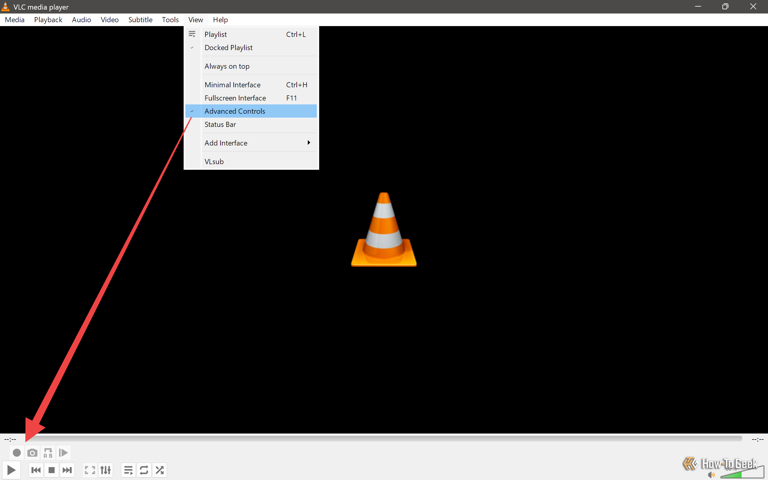Open the Tools menu
The width and height of the screenshot is (768, 480).
point(170,20)
